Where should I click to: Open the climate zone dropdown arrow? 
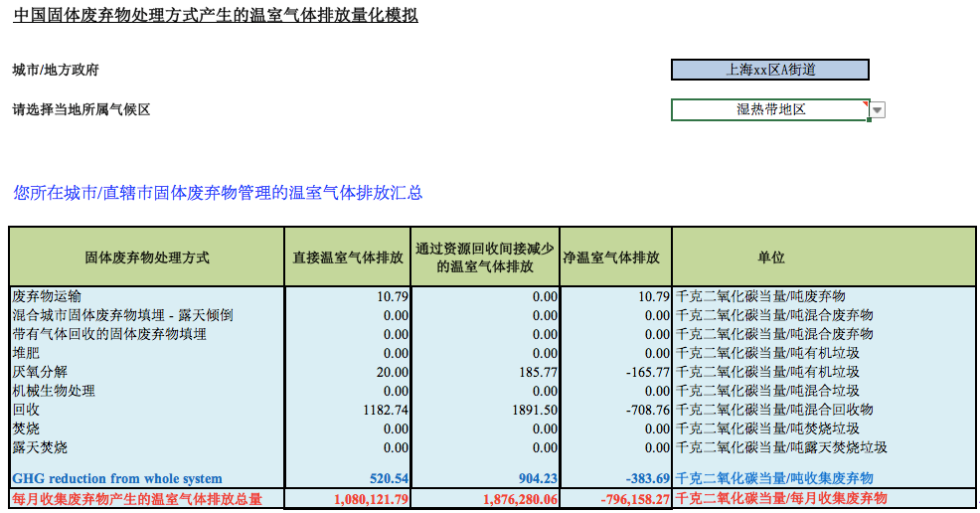click(x=878, y=110)
